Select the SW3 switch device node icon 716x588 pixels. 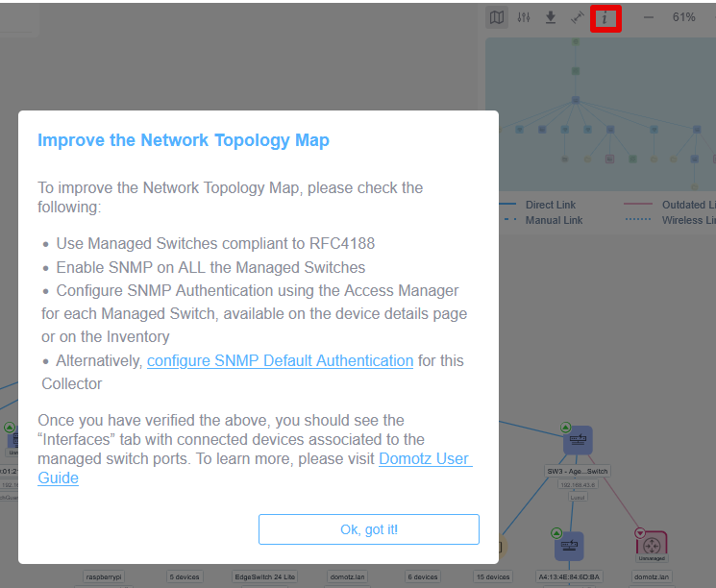tap(579, 440)
